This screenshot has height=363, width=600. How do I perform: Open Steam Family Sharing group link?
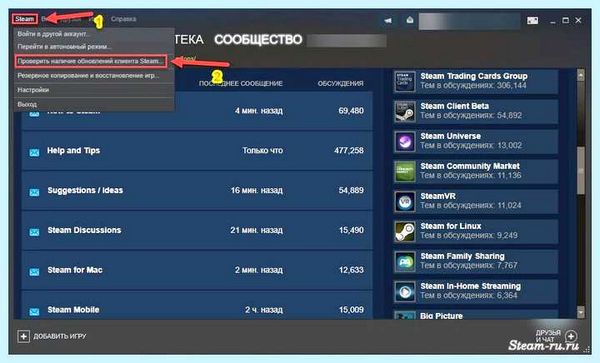pyautogui.click(x=462, y=256)
